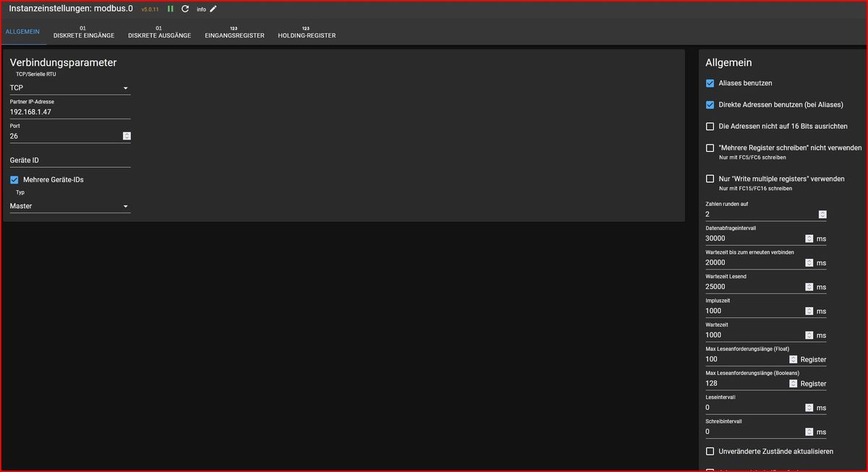Select the Geräte ID field
The width and height of the screenshot is (868, 472).
(70, 160)
